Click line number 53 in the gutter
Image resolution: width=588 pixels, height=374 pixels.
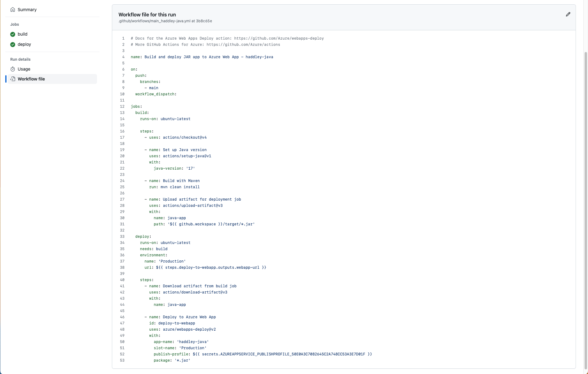coord(122,360)
